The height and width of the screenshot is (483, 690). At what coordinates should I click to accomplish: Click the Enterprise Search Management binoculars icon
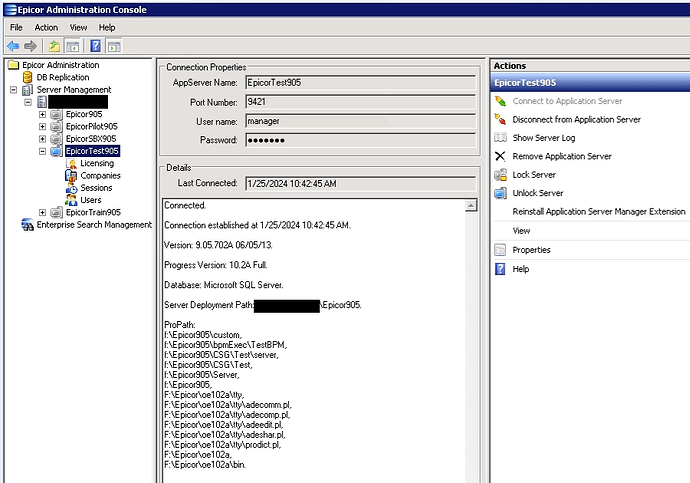coord(28,225)
